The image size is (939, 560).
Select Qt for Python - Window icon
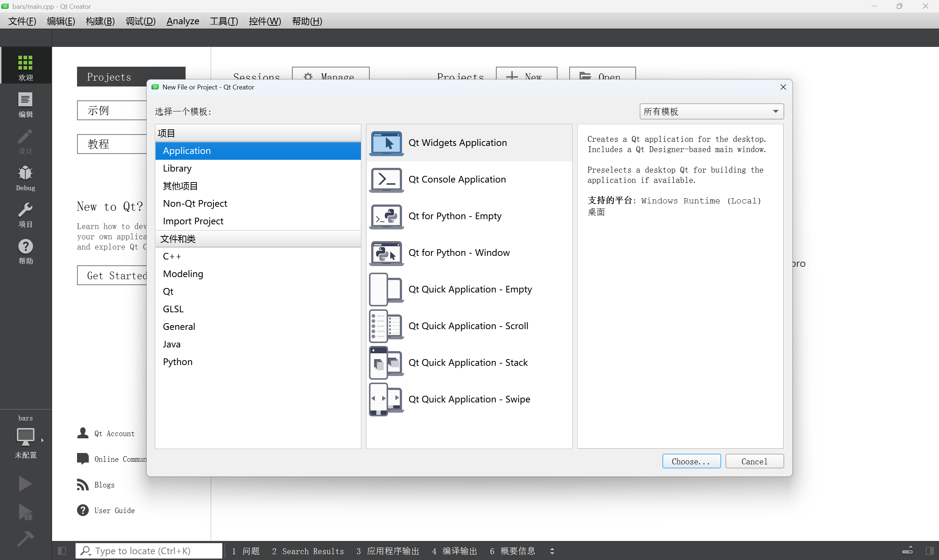coord(386,253)
